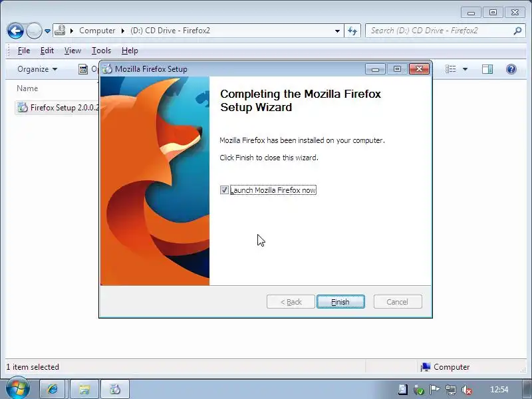Toggle the preview pane icon
The width and height of the screenshot is (532, 399).
click(x=487, y=69)
